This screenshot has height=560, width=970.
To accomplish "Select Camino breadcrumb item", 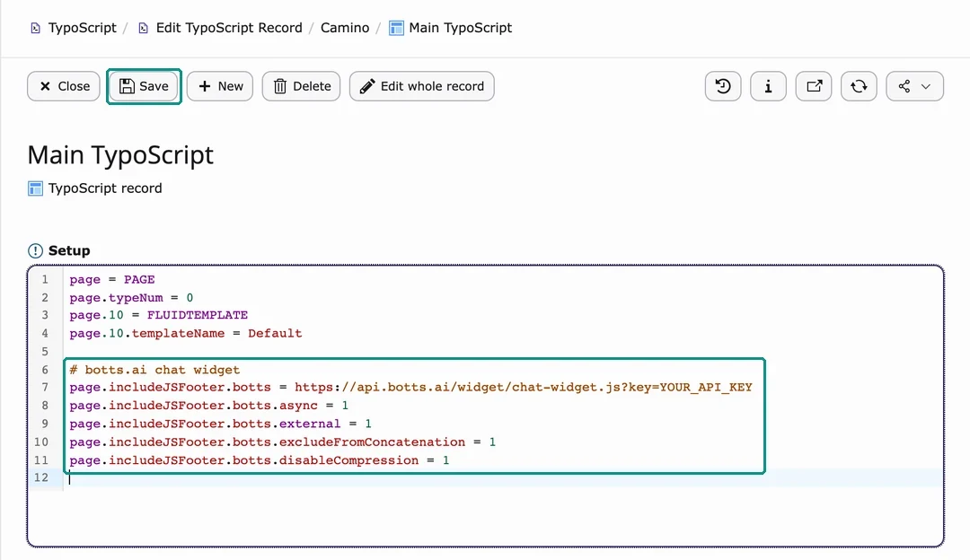I will coord(345,28).
